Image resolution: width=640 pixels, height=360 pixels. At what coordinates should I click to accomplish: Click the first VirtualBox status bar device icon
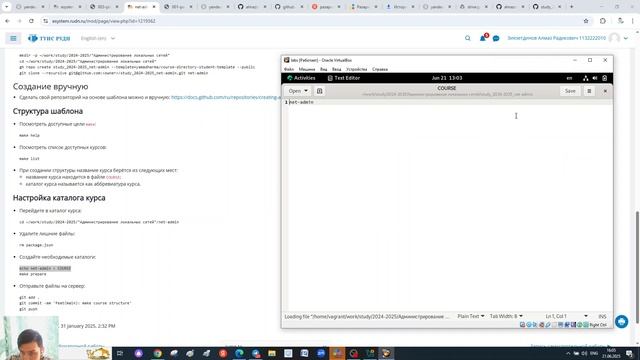pos(522,325)
